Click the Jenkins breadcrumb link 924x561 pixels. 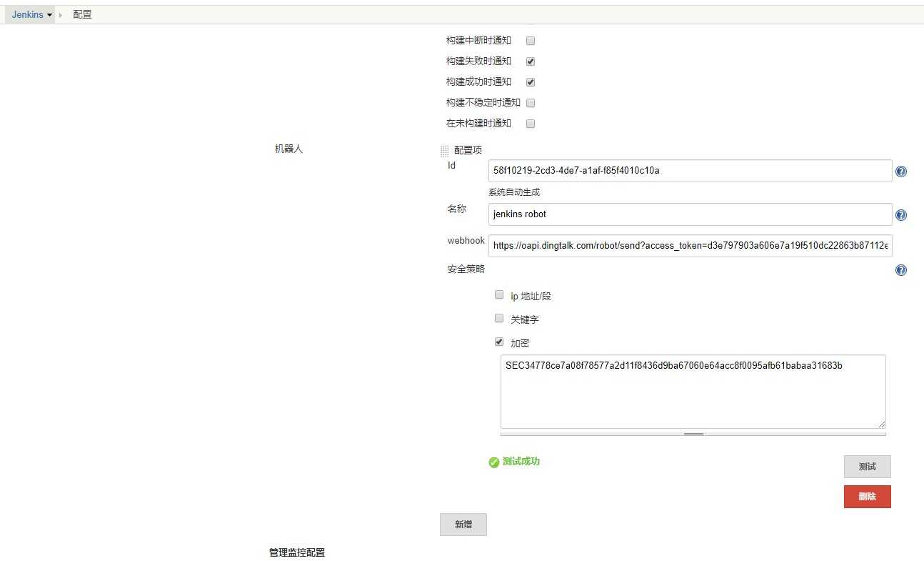coord(27,14)
